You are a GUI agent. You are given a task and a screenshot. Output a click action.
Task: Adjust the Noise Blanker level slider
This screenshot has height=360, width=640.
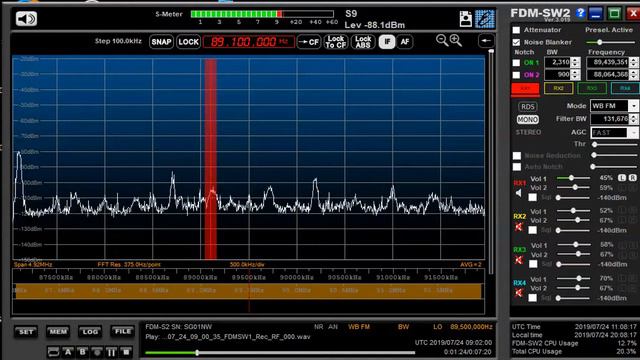tap(611, 42)
